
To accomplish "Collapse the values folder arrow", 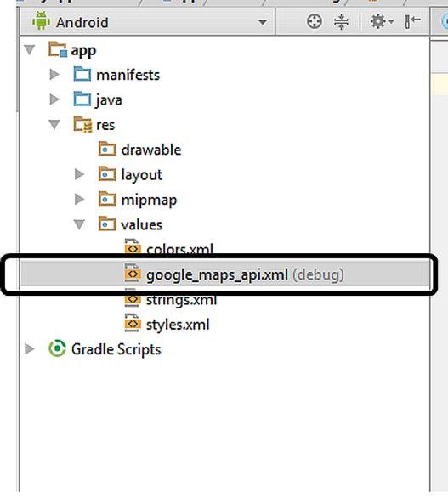I will tap(79, 224).
